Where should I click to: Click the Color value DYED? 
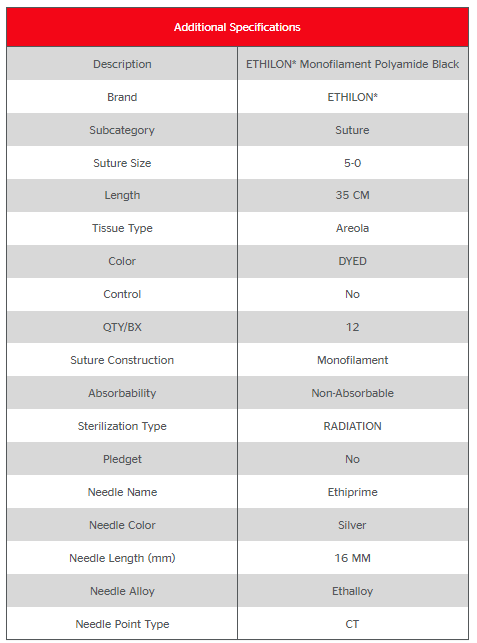pyautogui.click(x=352, y=261)
